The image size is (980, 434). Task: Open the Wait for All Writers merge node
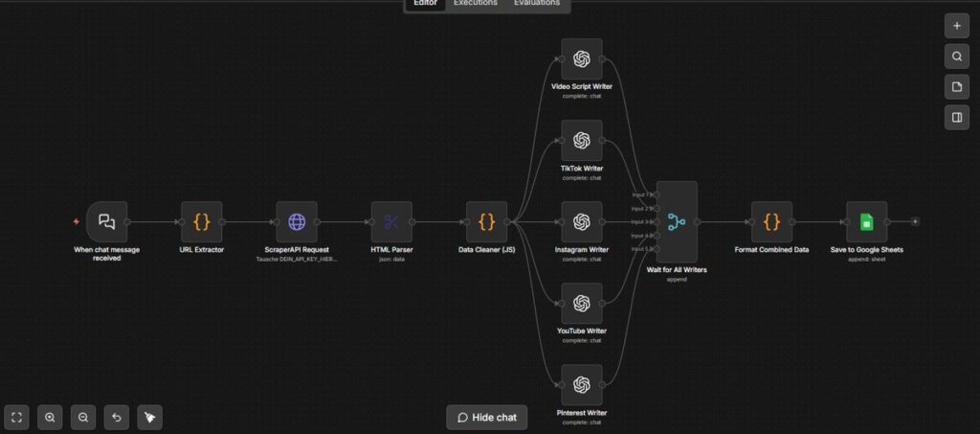coord(677,221)
